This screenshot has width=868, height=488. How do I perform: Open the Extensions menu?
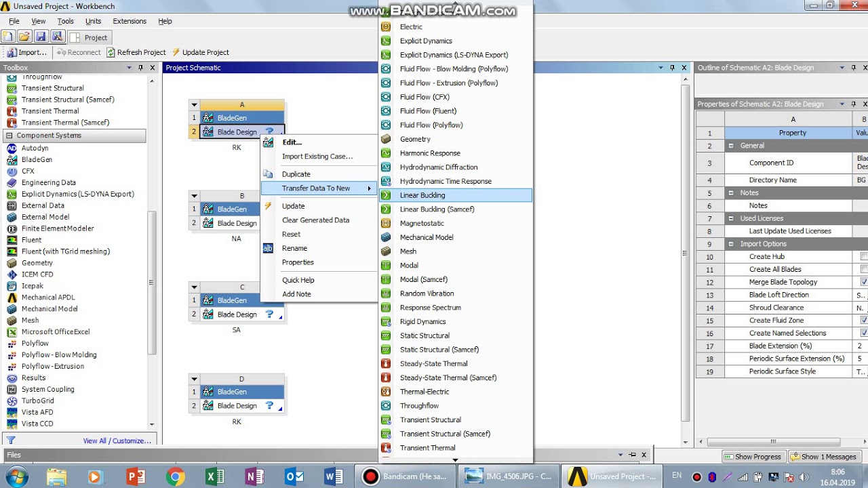(130, 21)
